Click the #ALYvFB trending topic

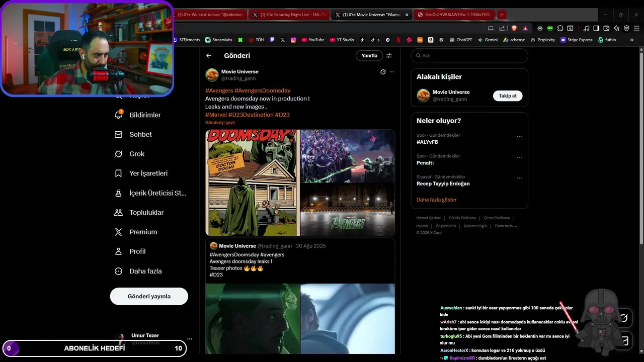(427, 142)
